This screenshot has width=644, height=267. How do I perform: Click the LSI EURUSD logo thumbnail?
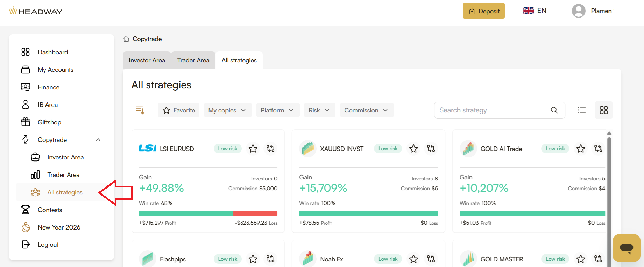click(x=148, y=149)
